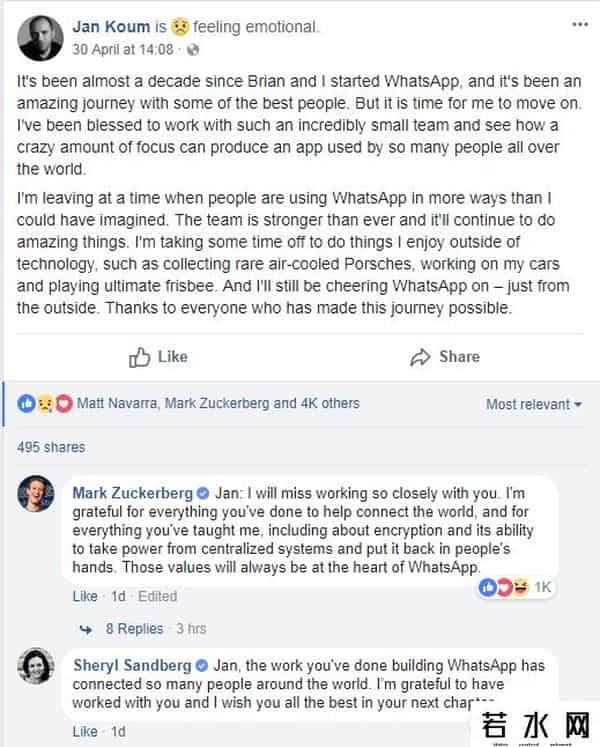This screenshot has height=747, width=600.
Task: Click Jan Koum's profile picture
Action: [x=41, y=36]
